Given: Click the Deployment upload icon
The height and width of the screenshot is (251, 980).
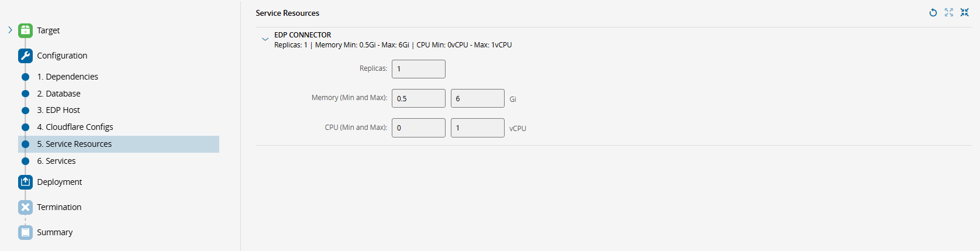Looking at the screenshot, I should [x=25, y=182].
